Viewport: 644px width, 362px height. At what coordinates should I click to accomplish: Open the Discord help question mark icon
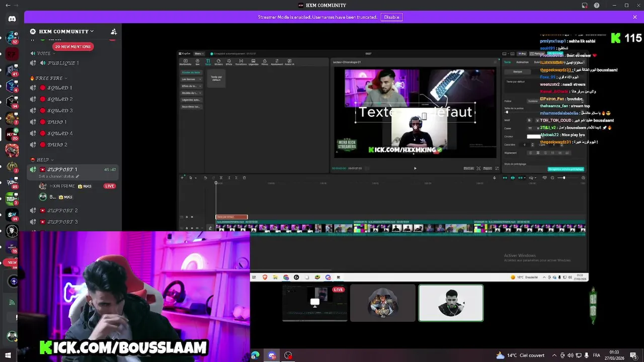[x=597, y=6]
